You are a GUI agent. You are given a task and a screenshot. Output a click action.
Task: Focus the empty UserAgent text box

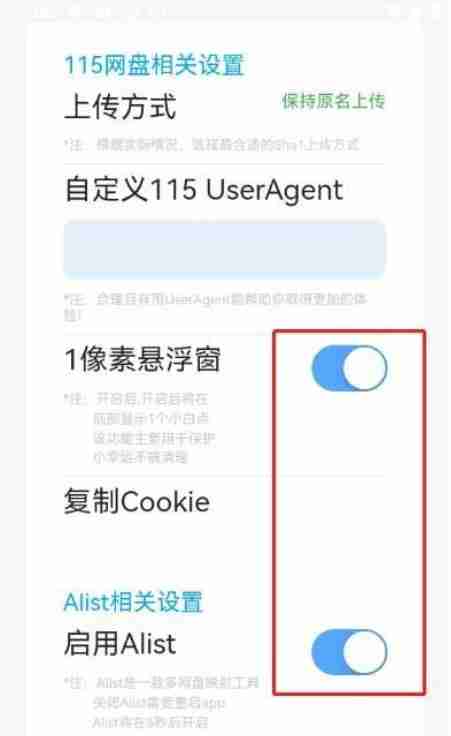tap(225, 249)
